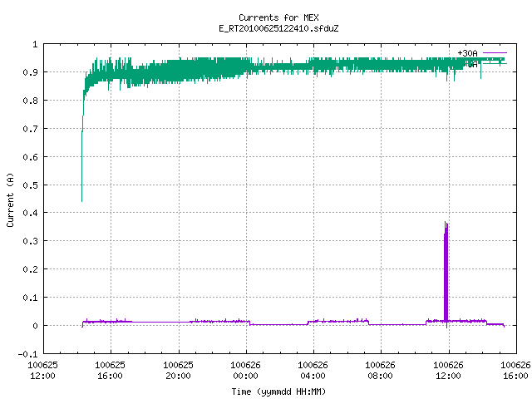This screenshot has width=532, height=399.
Task: Click the y-axis tick label '1'
Action: [x=35, y=44]
